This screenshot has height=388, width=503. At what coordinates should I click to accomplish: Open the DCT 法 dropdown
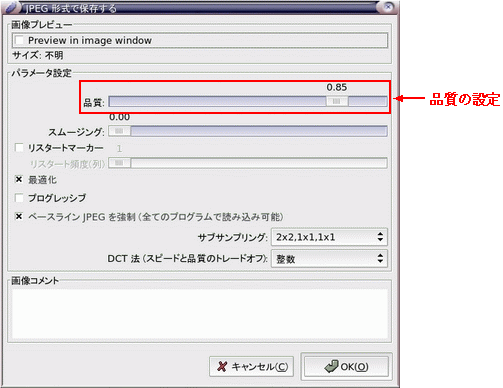(x=329, y=259)
